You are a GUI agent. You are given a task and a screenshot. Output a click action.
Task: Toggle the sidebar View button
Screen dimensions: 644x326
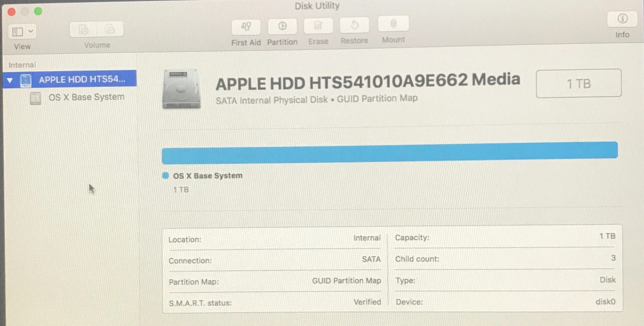(18, 32)
